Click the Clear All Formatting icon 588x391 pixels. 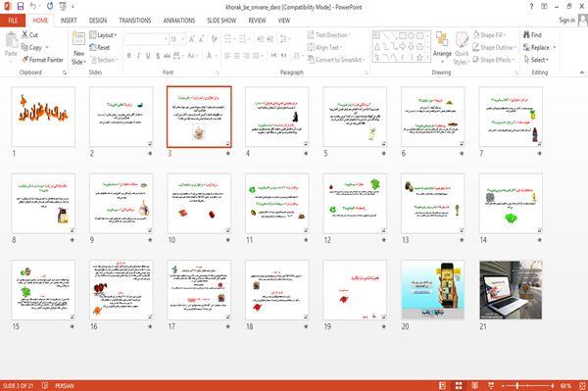point(214,39)
